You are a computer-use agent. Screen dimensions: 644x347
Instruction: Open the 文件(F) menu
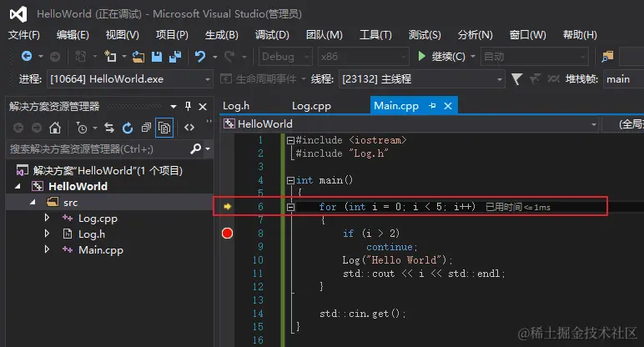pyautogui.click(x=24, y=35)
